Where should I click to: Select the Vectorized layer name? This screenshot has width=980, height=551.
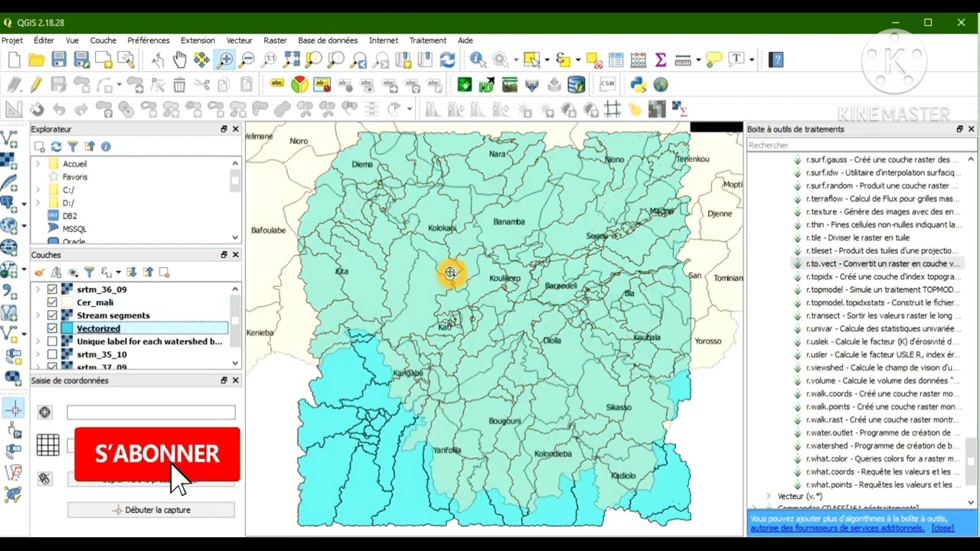(x=98, y=328)
